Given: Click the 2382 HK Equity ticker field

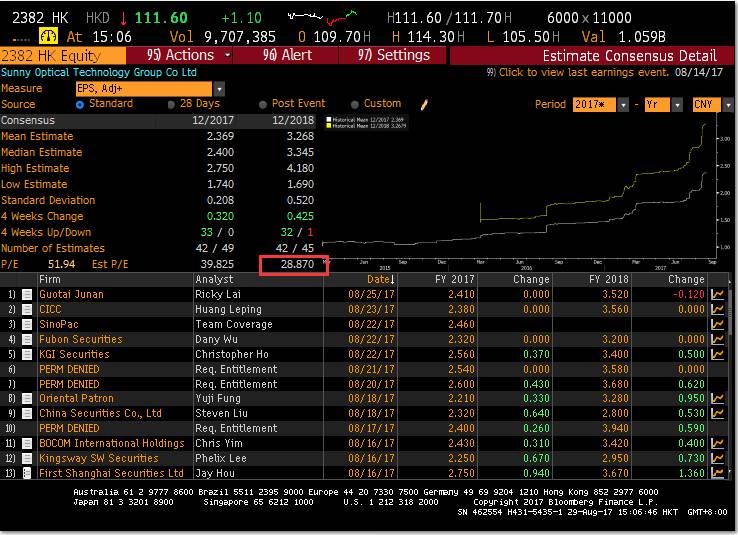Looking at the screenshot, I should (x=63, y=56).
